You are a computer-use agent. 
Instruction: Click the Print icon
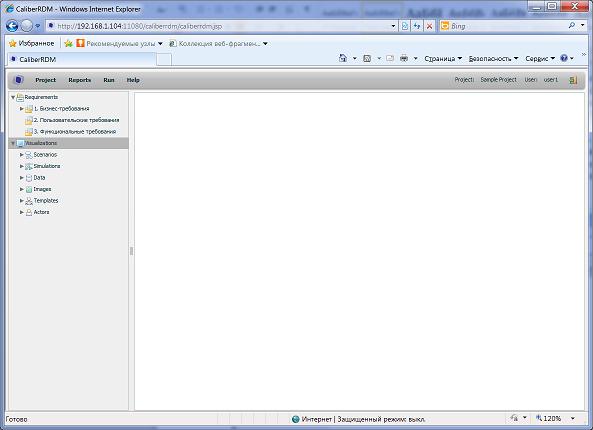(x=404, y=58)
